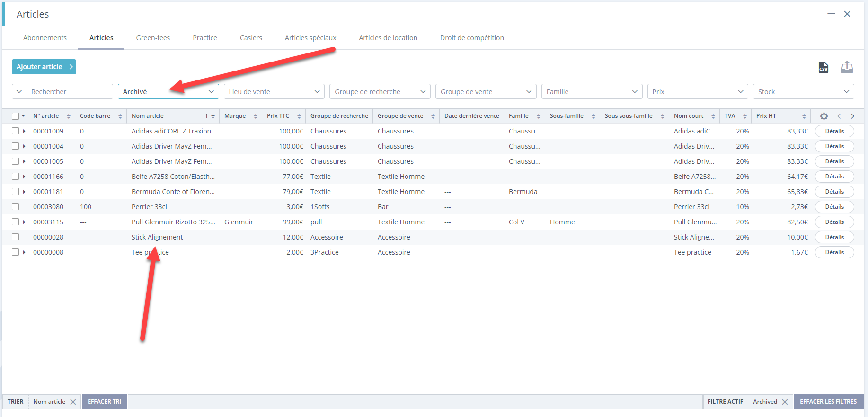
Task: Sort by Code barre column arrows
Action: (120, 116)
